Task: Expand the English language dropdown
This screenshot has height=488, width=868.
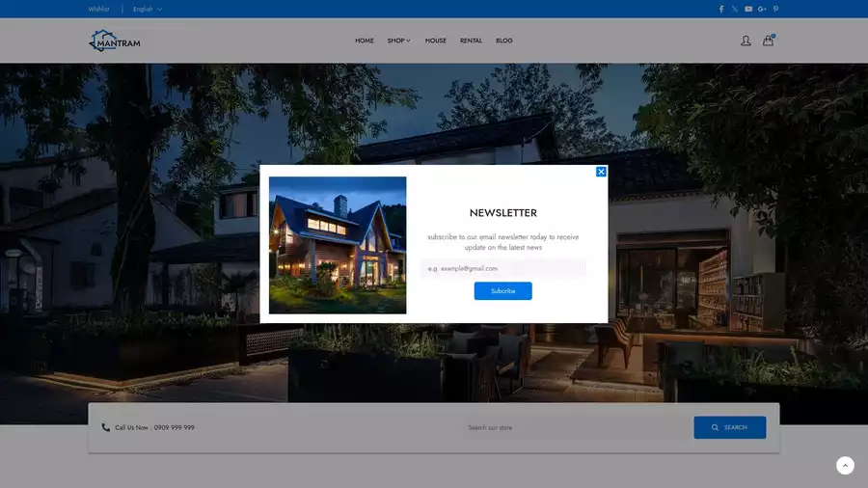Action: 148,9
